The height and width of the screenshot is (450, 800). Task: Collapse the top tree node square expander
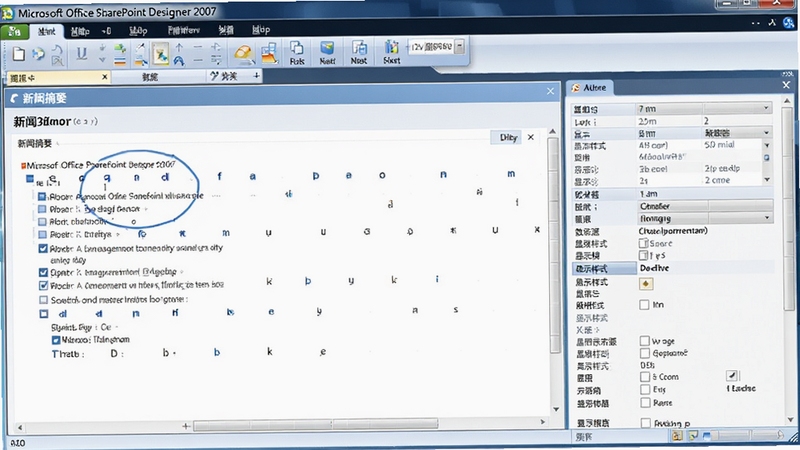30,179
